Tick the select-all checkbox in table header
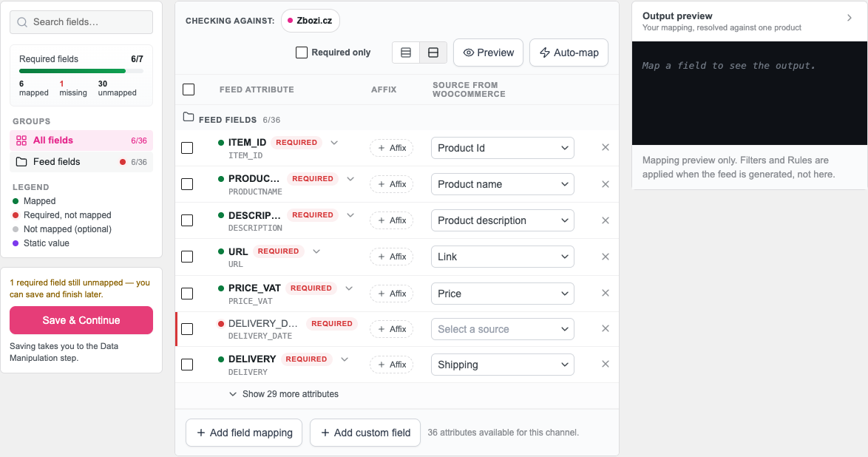Viewport: 868px width, 457px height. pyautogui.click(x=189, y=89)
